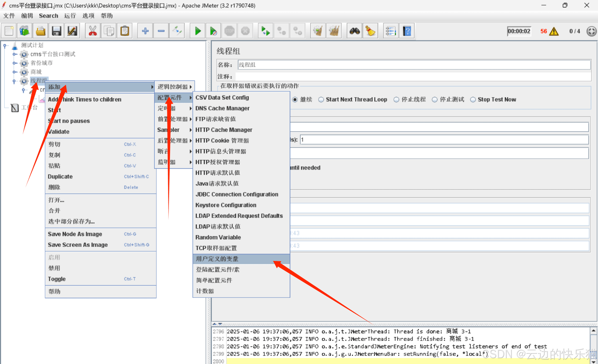The height and width of the screenshot is (364, 598).
Task: Click Duplicate in the context menu
Action: click(x=60, y=176)
